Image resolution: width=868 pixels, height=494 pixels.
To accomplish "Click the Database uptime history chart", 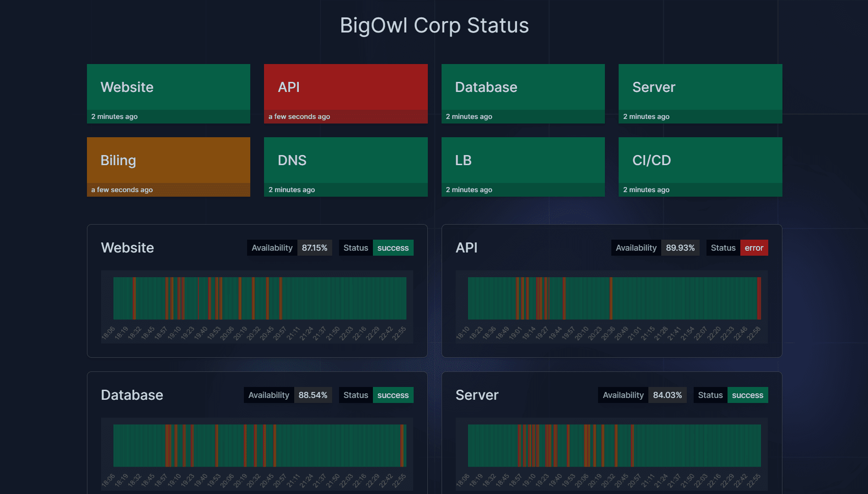I will [x=259, y=446].
